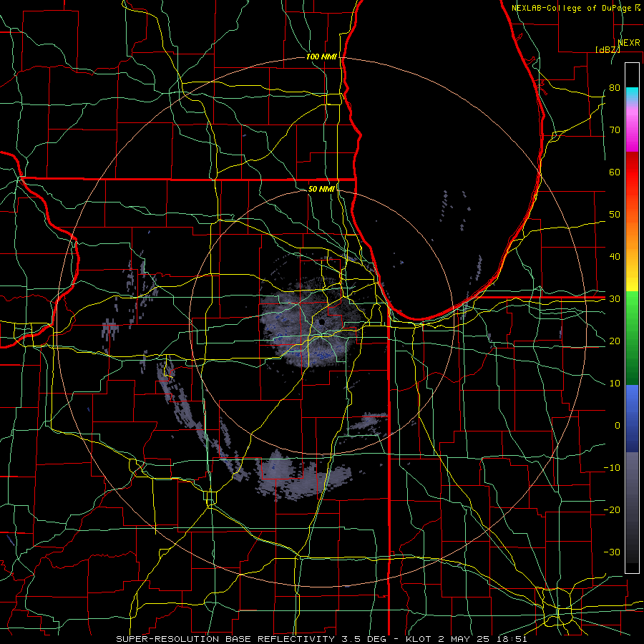Click the 40 value on dBZ scale
644x644 pixels.
coord(615,257)
